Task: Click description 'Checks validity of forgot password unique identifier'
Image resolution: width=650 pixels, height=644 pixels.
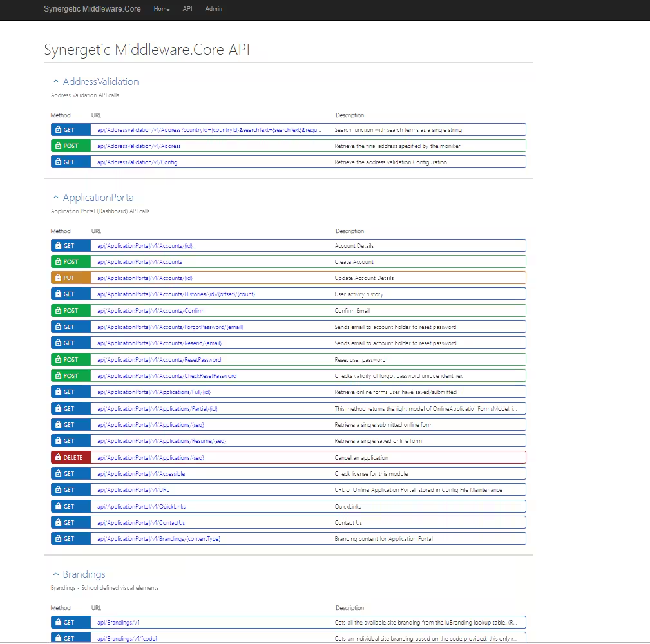Action: click(398, 376)
